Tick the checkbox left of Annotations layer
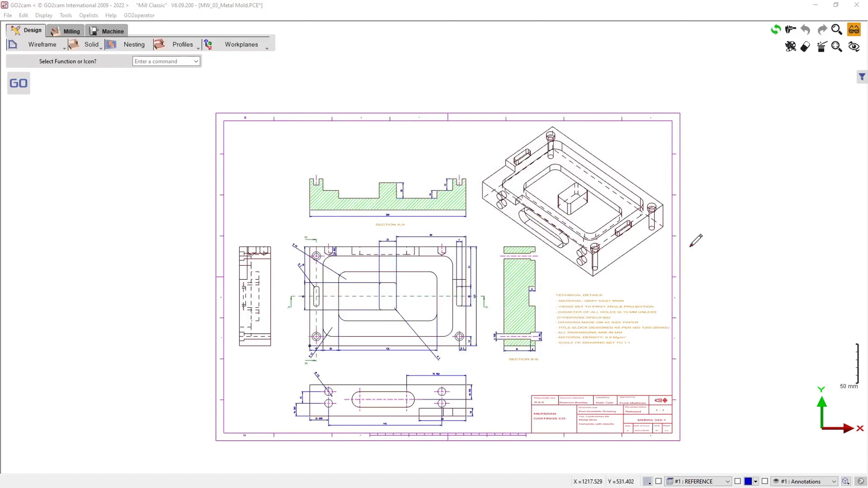The height and width of the screenshot is (488, 868). pos(765,481)
